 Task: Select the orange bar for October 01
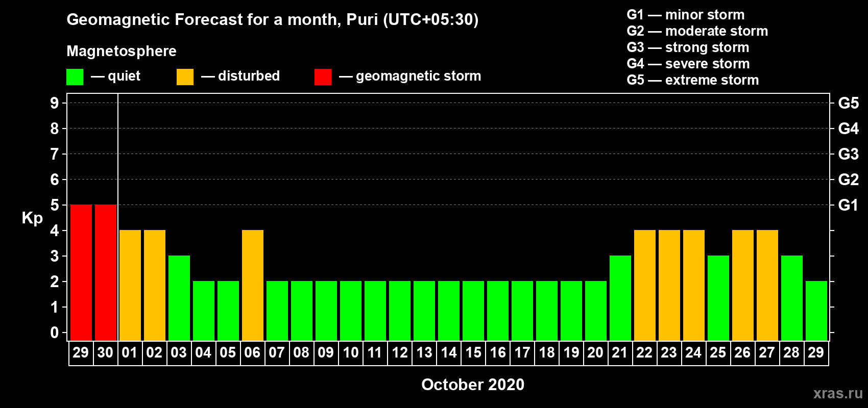pos(130,286)
